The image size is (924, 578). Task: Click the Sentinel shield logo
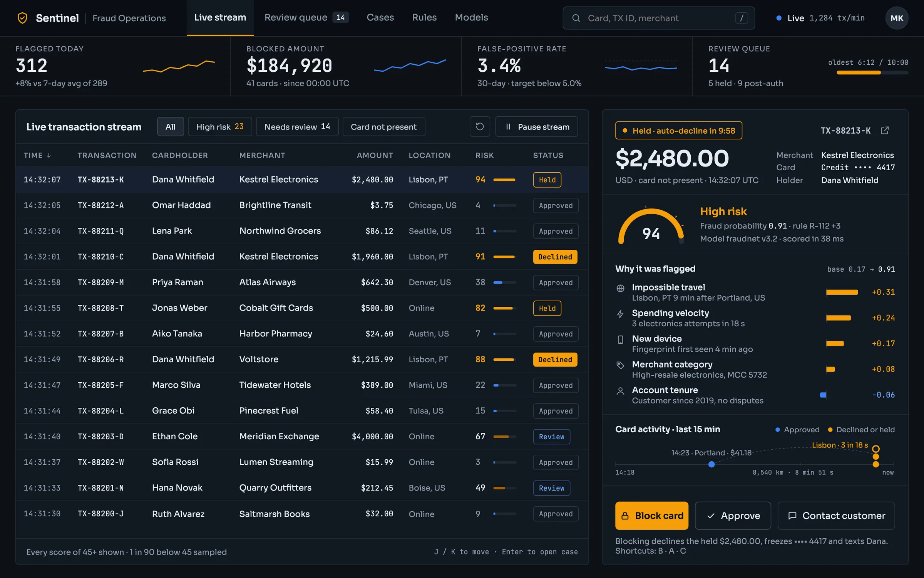(x=23, y=18)
